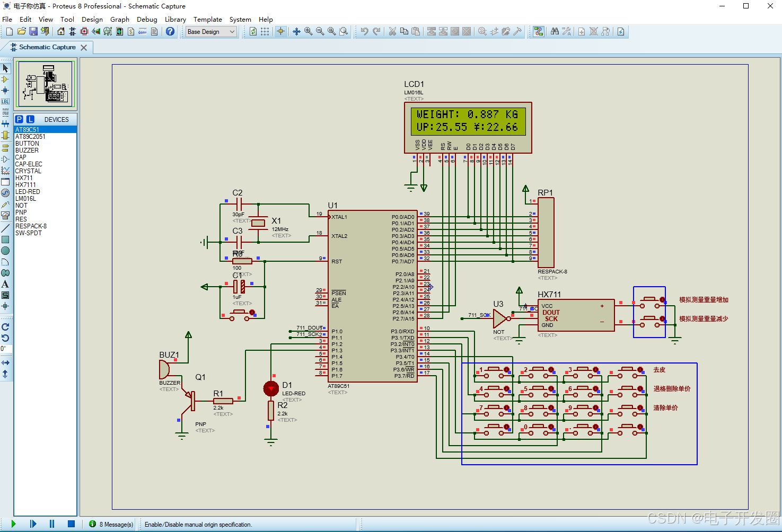Click the Undo arrow icon
This screenshot has height=532, width=782.
point(365,32)
